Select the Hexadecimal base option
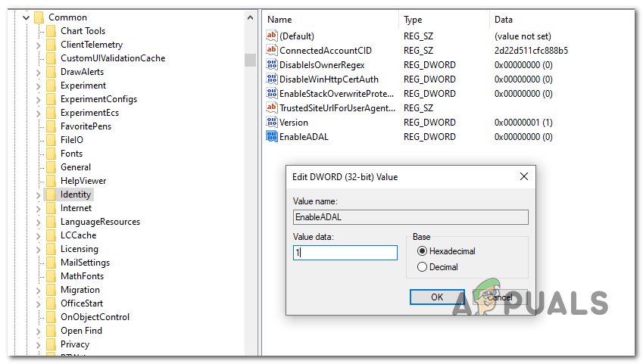Image resolution: width=643 pixels, height=364 pixels. (421, 251)
